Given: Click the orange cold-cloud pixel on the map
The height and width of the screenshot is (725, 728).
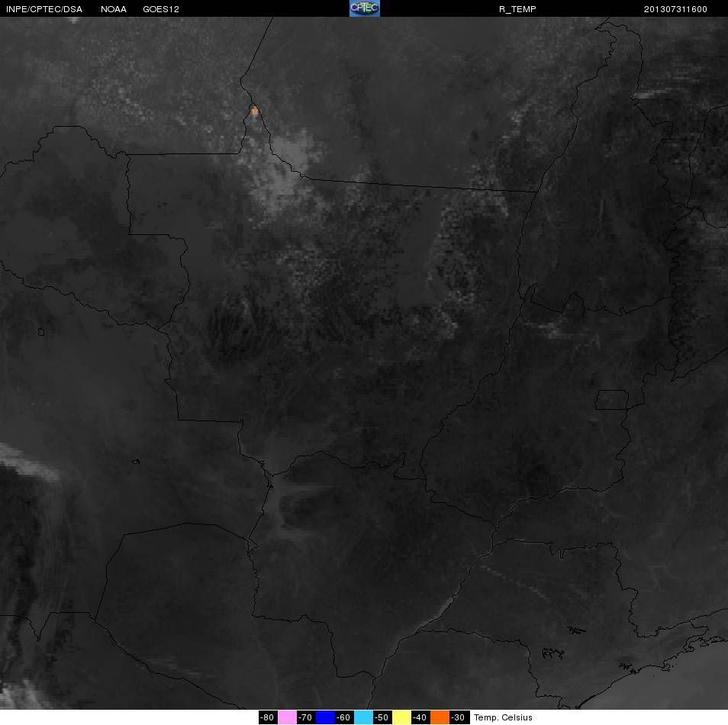Looking at the screenshot, I should click(254, 111).
